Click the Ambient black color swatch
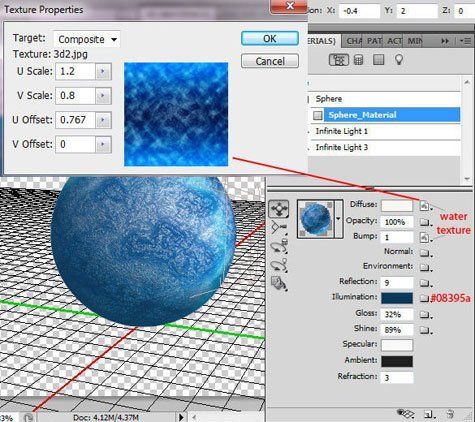The height and width of the screenshot is (422, 475). click(x=397, y=361)
